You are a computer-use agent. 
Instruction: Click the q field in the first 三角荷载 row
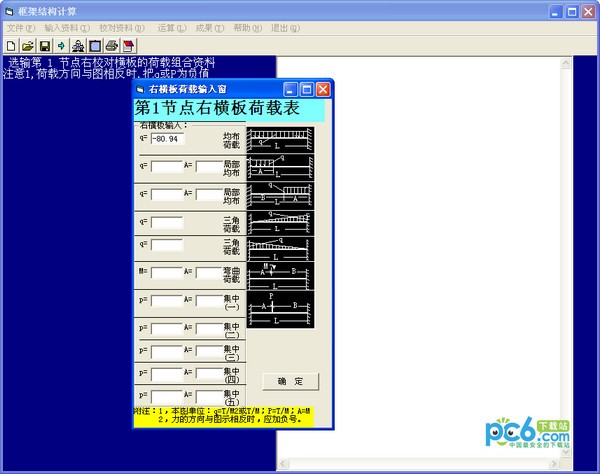point(166,219)
